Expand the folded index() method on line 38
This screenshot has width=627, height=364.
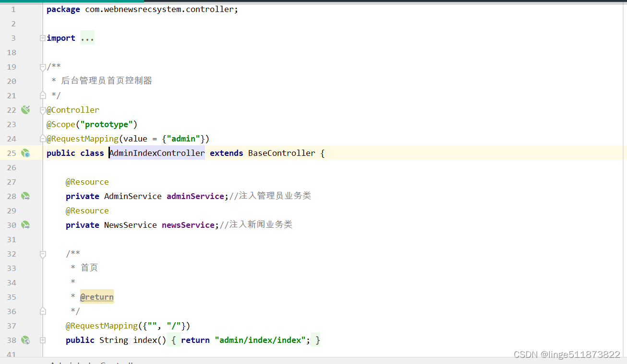tap(43, 340)
